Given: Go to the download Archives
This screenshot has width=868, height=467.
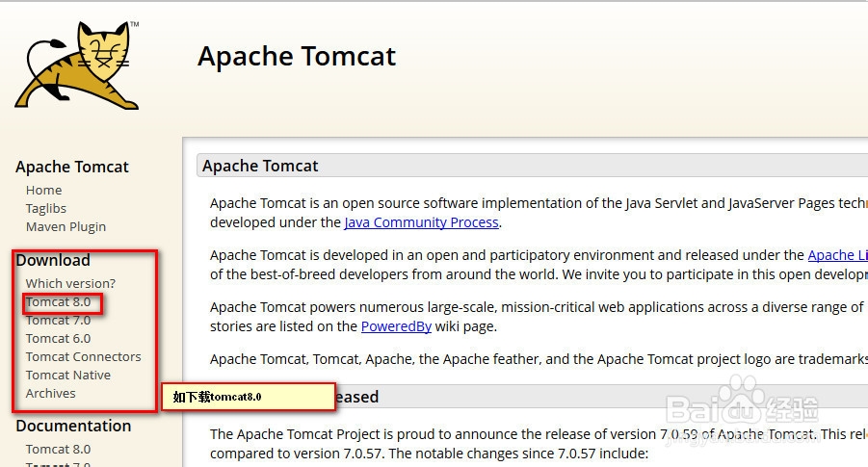Looking at the screenshot, I should (x=50, y=393).
